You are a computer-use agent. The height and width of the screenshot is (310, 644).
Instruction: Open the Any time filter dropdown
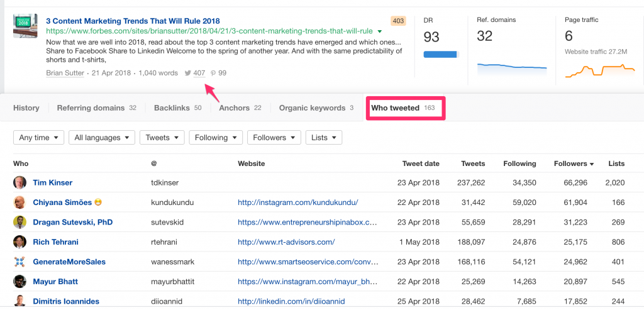tap(38, 138)
